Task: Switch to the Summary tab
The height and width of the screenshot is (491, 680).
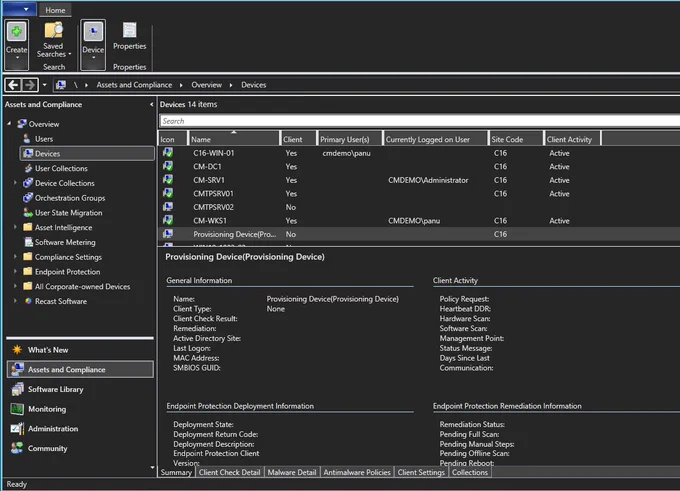Action: (176, 472)
